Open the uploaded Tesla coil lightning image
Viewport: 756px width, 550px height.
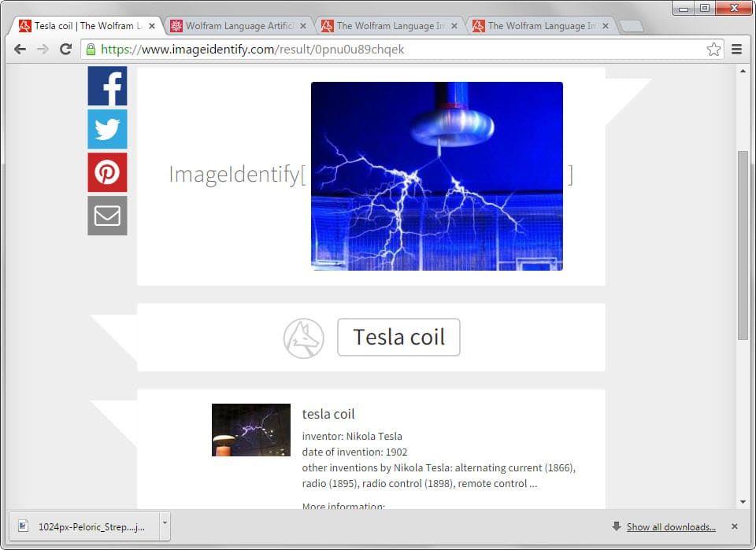(437, 175)
